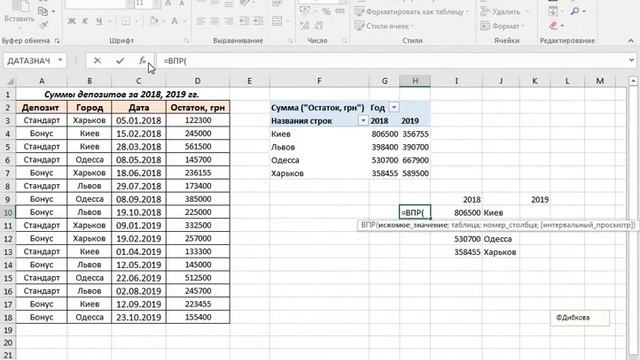Click cell J10 containing Киев
Screen dimensions: 640x360
[x=500, y=213]
